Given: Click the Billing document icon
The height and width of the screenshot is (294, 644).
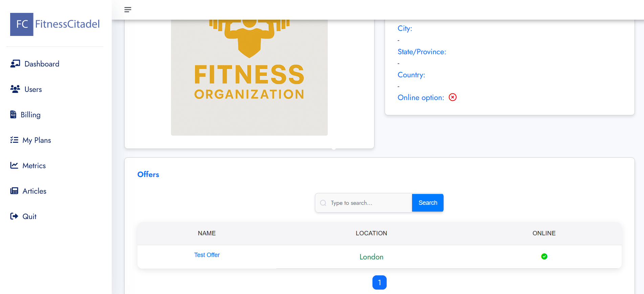Looking at the screenshot, I should coord(13,115).
